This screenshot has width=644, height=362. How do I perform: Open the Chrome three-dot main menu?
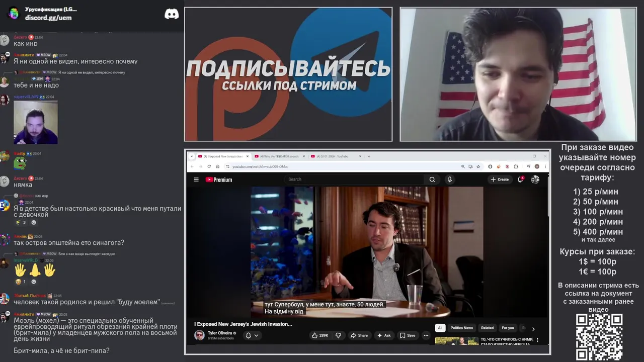[545, 166]
